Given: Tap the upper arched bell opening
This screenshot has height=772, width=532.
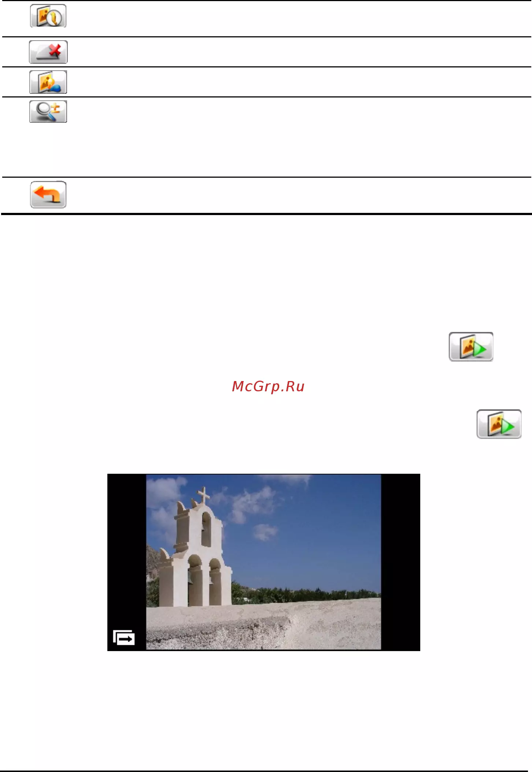Looking at the screenshot, I should tap(206, 529).
